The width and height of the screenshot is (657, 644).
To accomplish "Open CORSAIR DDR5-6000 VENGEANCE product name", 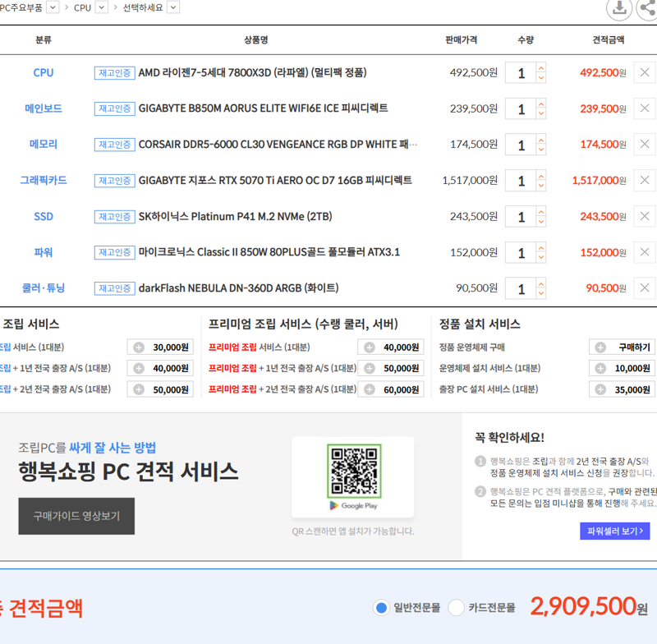I will click(x=278, y=144).
